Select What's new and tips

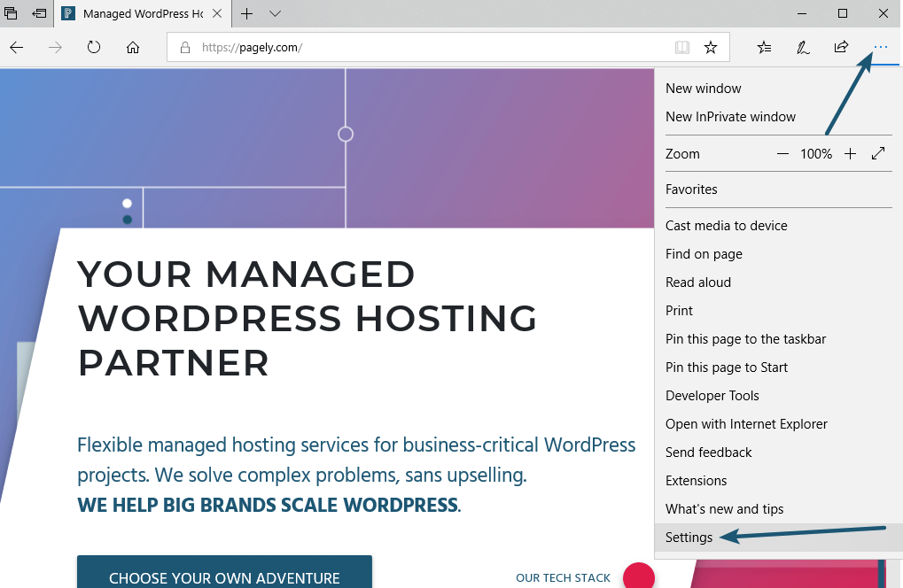[779, 508]
